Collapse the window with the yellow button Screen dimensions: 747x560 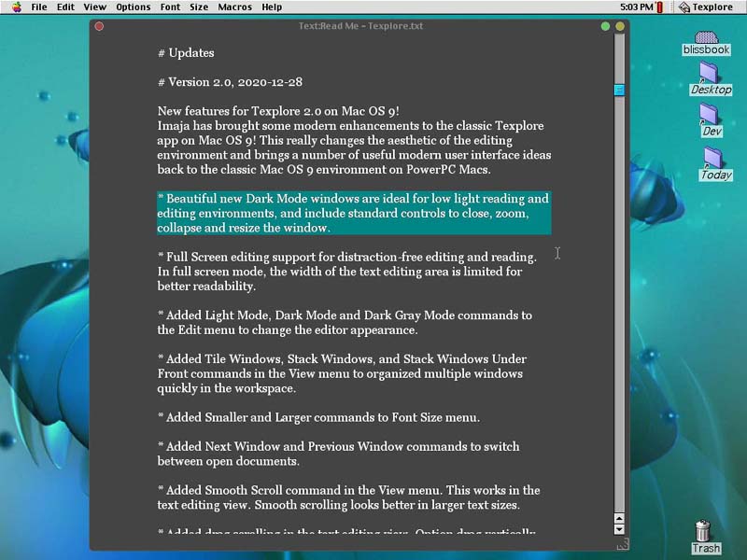pyautogui.click(x=620, y=26)
